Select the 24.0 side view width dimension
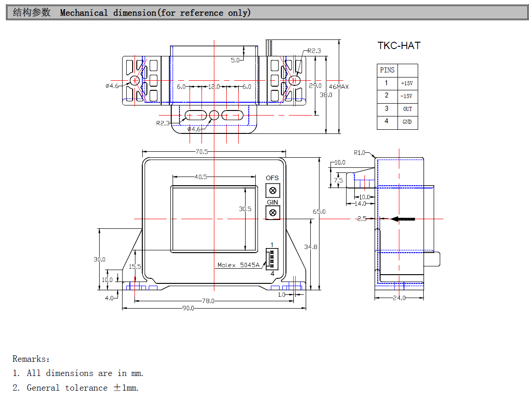This screenshot has height=398, width=532. tap(399, 298)
